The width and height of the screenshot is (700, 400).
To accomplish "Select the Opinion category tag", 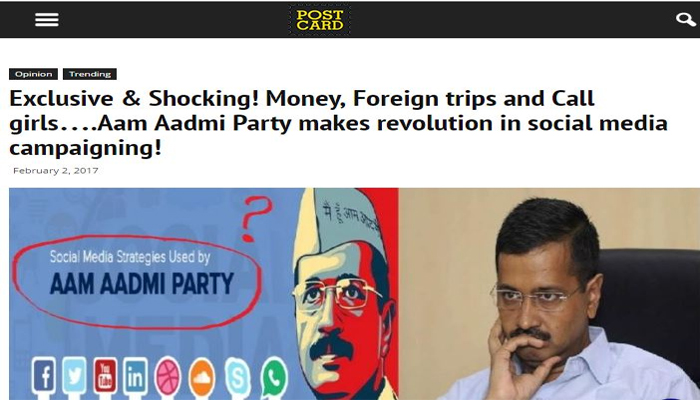I will point(33,74).
